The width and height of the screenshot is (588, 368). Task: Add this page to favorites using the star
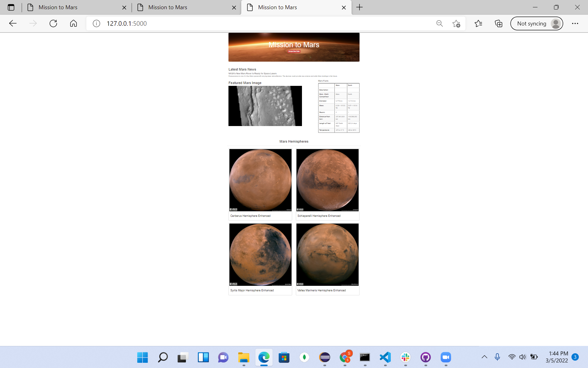456,23
